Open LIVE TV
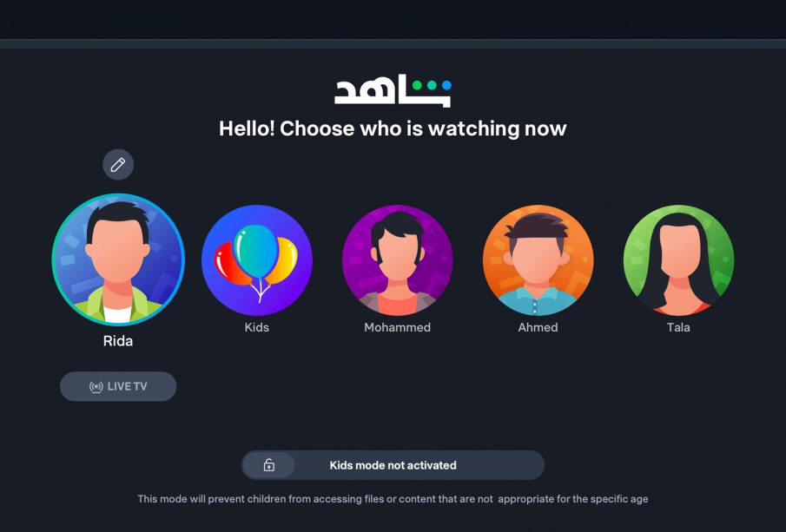Screen dimensions: 786x532 click(118, 386)
